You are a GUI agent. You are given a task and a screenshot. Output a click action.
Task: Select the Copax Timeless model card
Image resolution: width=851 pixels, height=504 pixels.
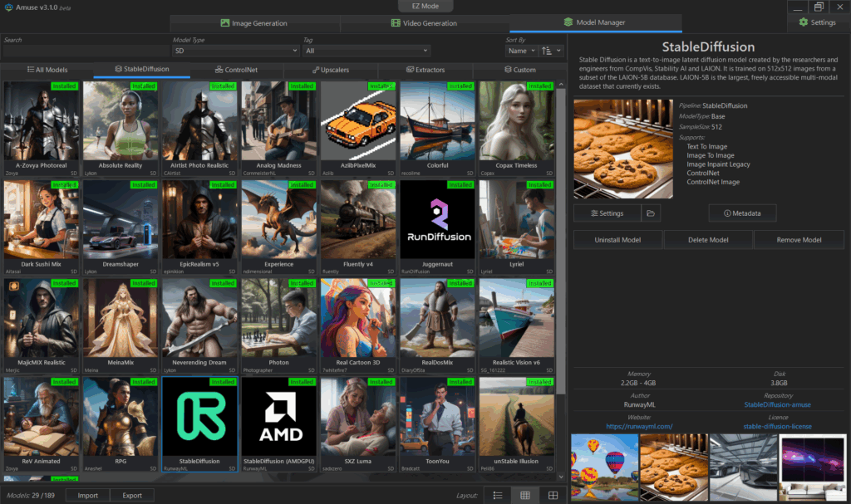click(517, 130)
